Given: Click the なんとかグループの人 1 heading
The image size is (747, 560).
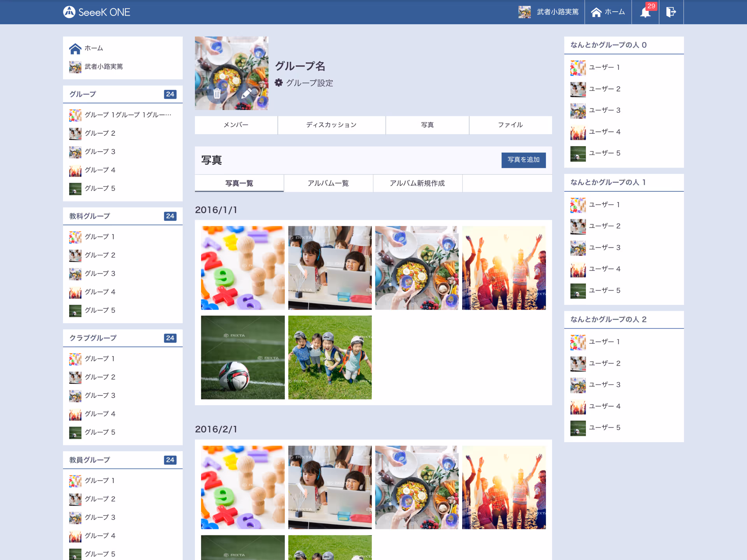Looking at the screenshot, I should pos(608,182).
